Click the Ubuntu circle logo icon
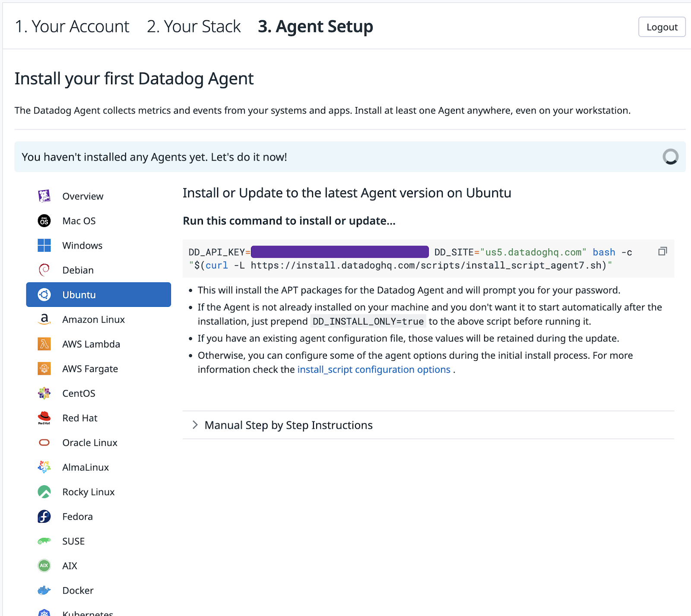 44,294
